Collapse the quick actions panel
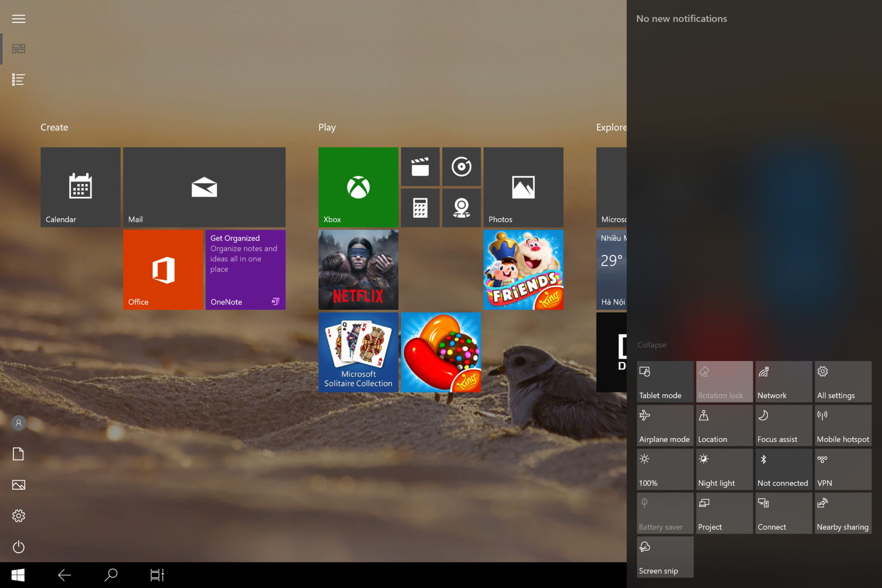Screen dimensions: 882x588 point(652,345)
